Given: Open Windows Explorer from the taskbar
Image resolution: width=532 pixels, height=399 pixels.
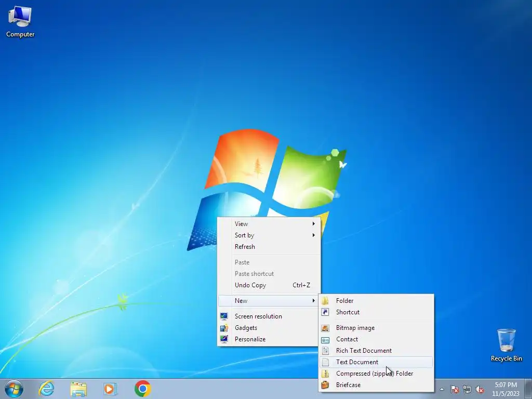Looking at the screenshot, I should [x=78, y=389].
